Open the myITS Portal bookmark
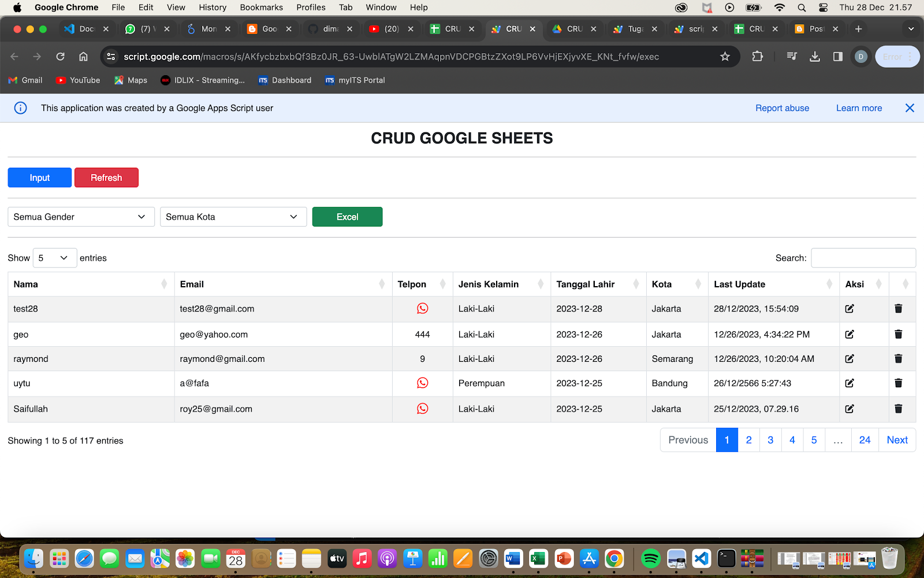Screen dimensions: 924x578 coord(355,80)
